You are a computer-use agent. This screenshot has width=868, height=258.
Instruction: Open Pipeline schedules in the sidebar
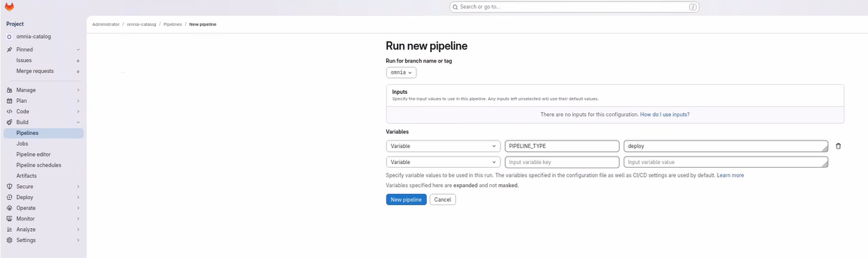click(x=43, y=165)
